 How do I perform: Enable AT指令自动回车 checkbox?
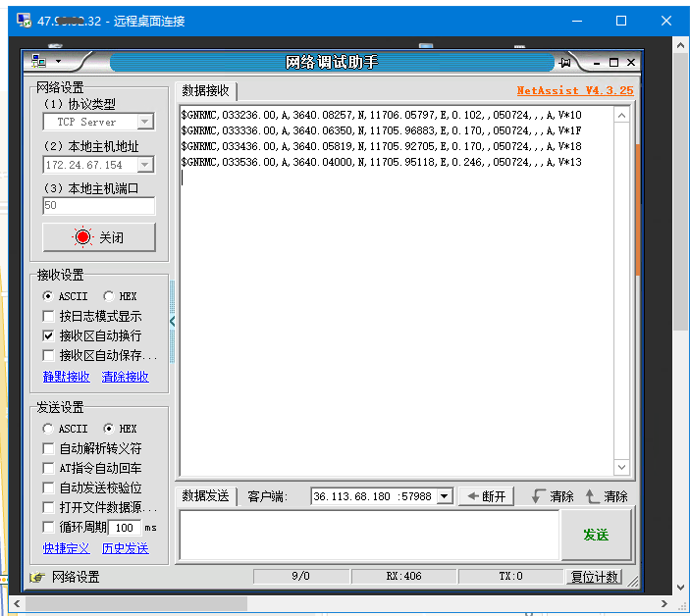49,468
